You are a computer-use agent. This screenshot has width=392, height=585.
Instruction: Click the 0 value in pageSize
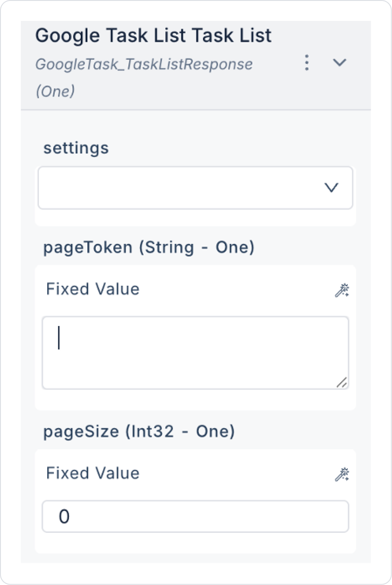64,517
